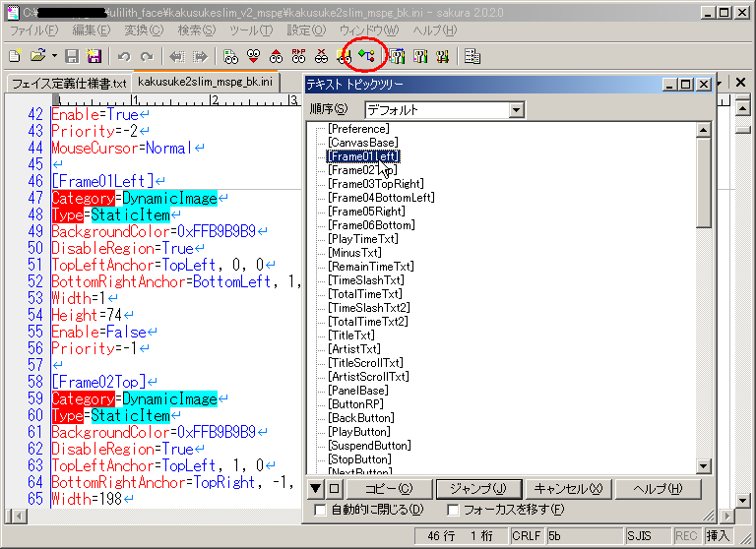The height and width of the screenshot is (549, 756).
Task: Undo the last edit
Action: 124,56
